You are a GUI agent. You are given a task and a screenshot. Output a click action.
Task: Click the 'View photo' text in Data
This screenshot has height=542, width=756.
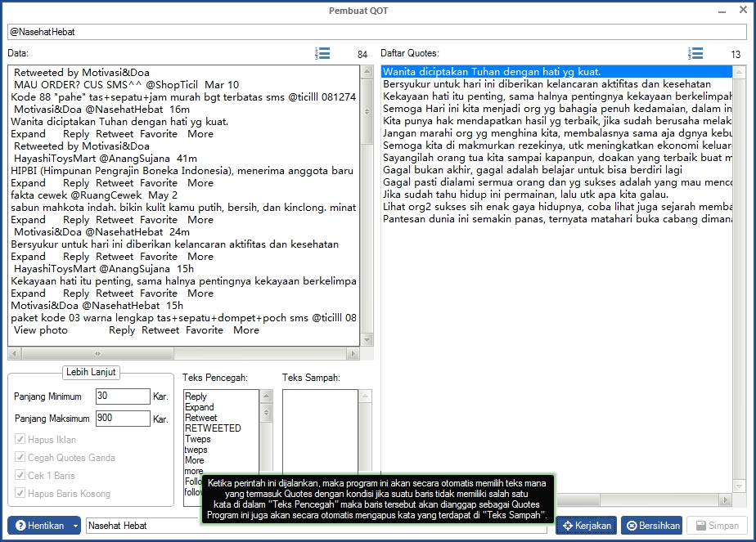(x=41, y=330)
